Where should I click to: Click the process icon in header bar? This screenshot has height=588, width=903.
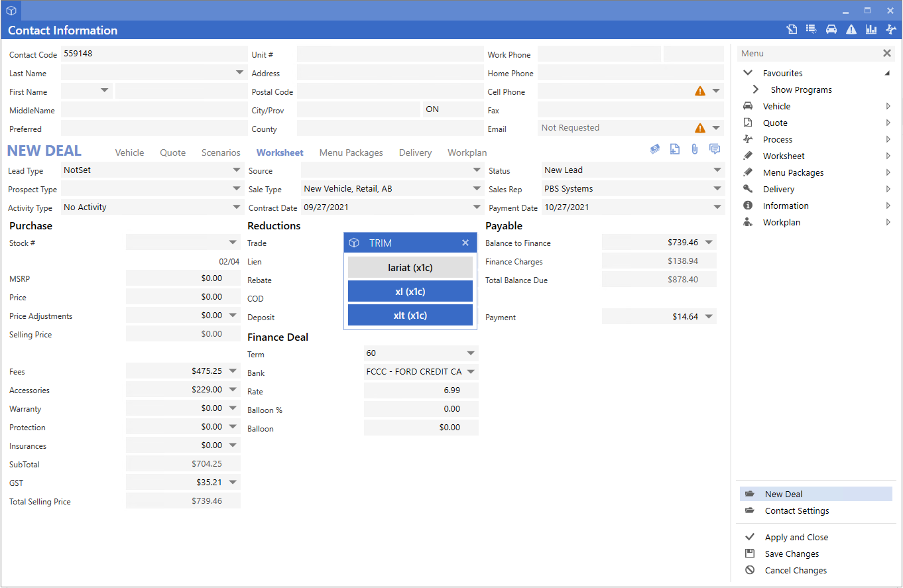click(x=891, y=29)
